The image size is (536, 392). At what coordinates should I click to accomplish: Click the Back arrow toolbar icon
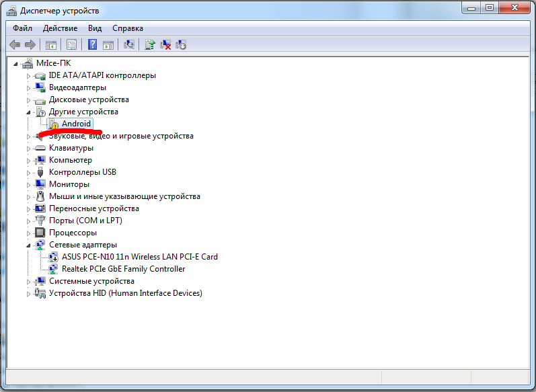coord(15,44)
